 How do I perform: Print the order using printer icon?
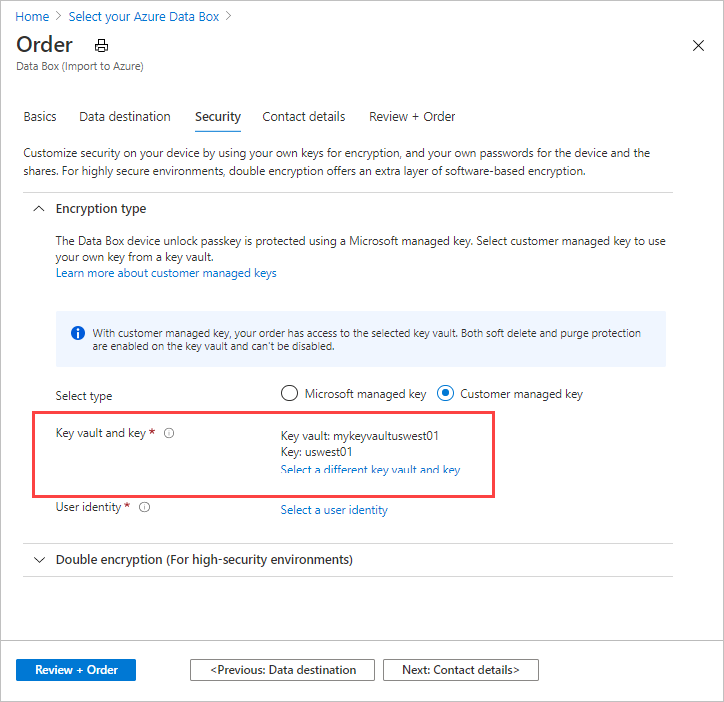tap(101, 46)
